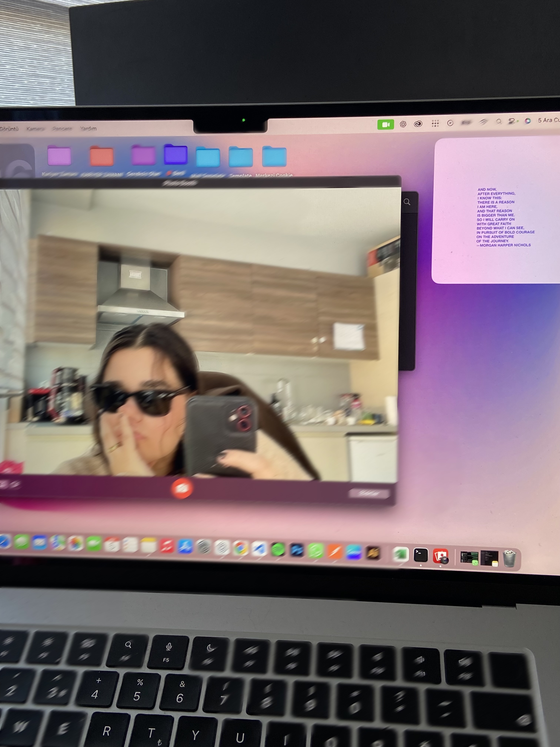
Task: Open the Merkezi Cookie folder
Action: coord(274,157)
